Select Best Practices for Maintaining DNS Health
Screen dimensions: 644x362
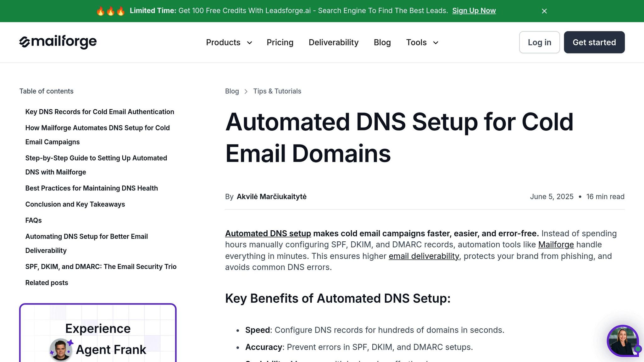coord(92,188)
